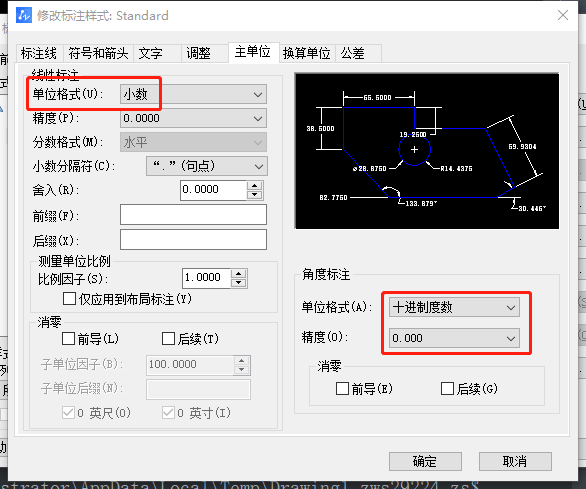The width and height of the screenshot is (586, 489).
Task: Expand angular 精度(O) dropdown showing 0.000
Action: (454, 338)
